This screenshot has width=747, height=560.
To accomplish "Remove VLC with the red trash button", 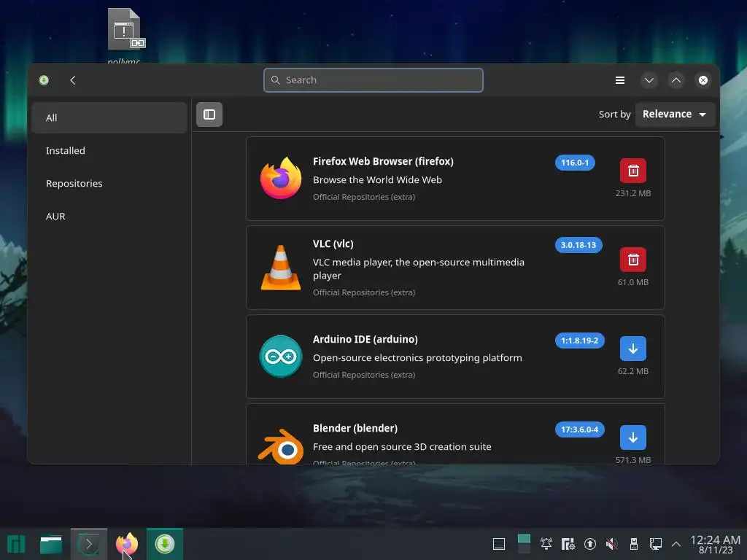I will (632, 260).
